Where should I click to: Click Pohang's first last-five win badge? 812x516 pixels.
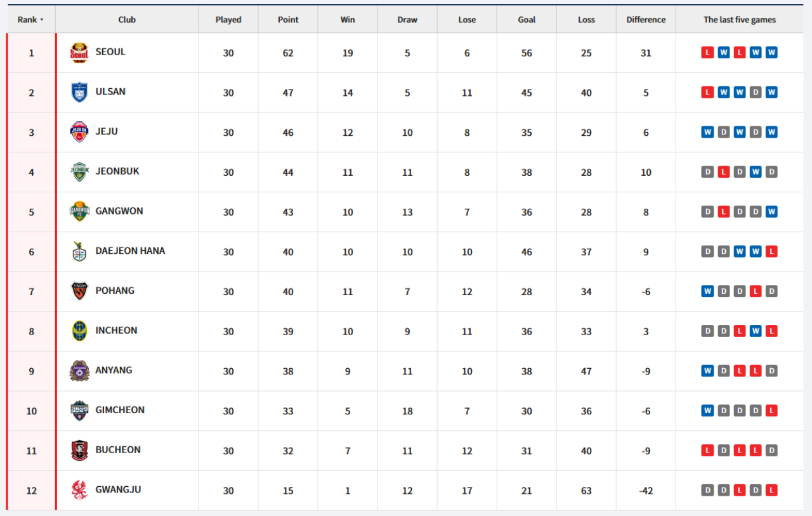pyautogui.click(x=707, y=291)
